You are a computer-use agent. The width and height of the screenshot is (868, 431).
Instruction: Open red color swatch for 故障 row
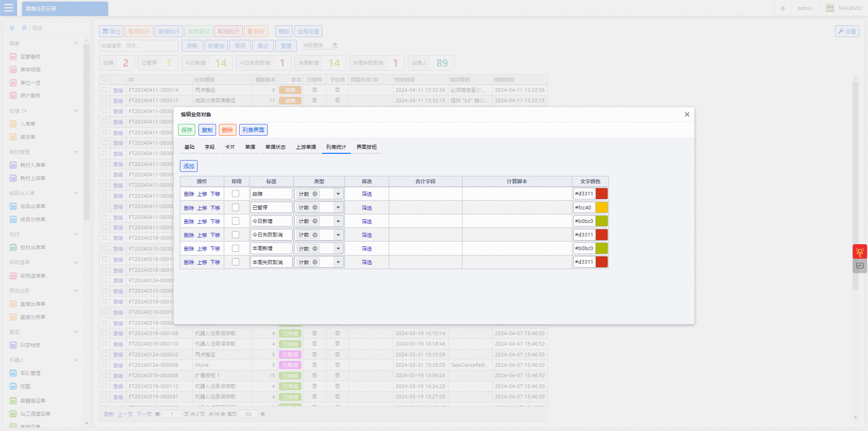click(x=601, y=194)
